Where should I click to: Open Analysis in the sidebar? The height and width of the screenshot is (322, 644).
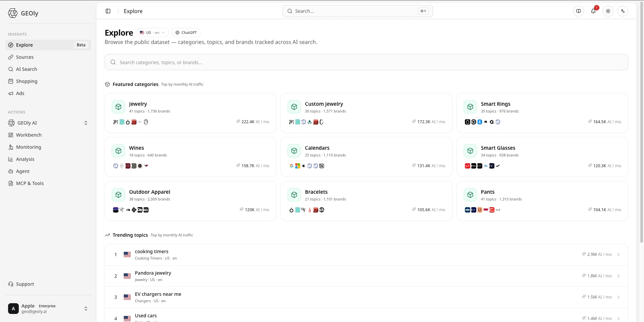48,159
